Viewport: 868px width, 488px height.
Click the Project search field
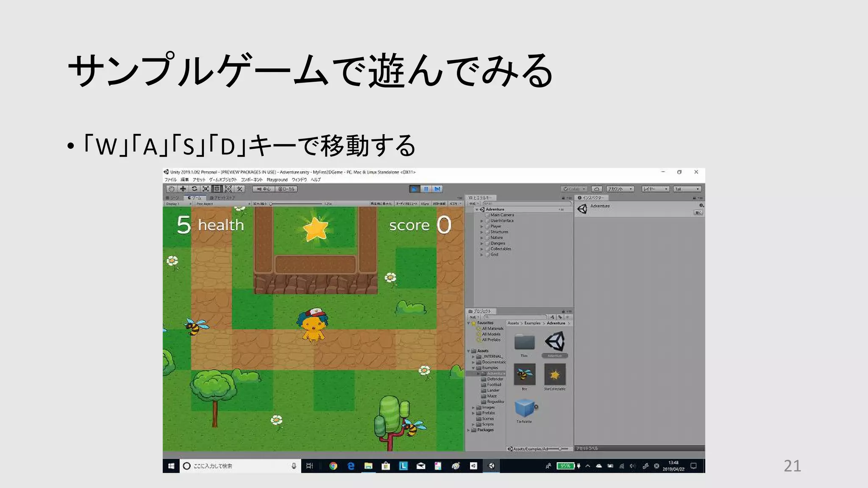515,317
